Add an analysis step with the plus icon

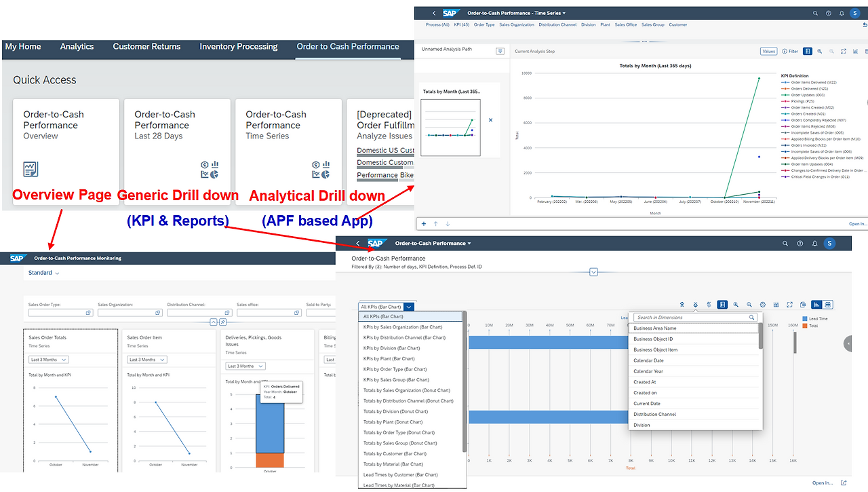(x=424, y=223)
